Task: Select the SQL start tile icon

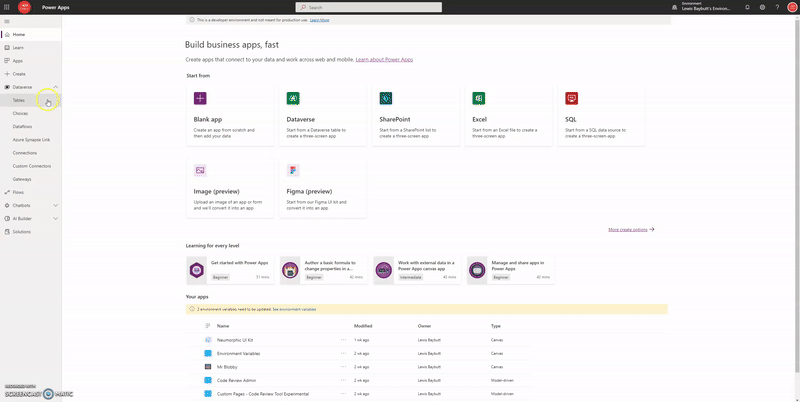Action: pyautogui.click(x=571, y=98)
